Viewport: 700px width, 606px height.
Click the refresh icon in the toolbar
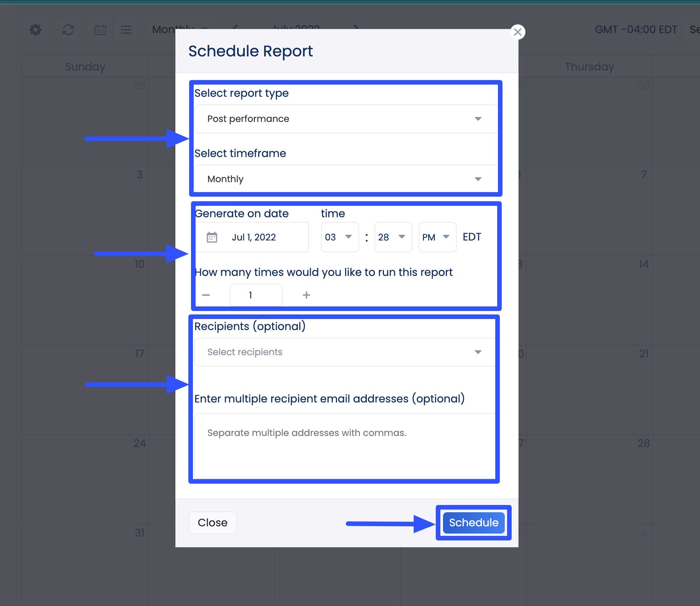[68, 30]
